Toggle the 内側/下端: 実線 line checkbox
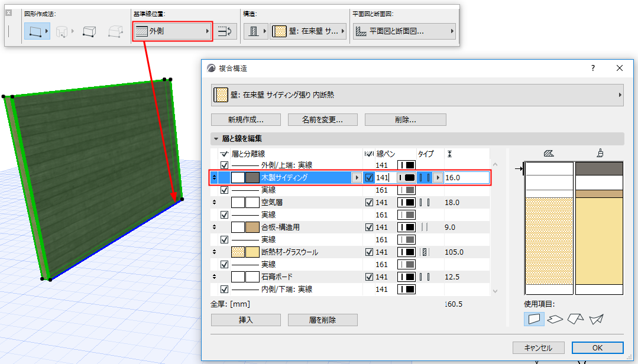Screen dimensions: 638x364 point(224,289)
